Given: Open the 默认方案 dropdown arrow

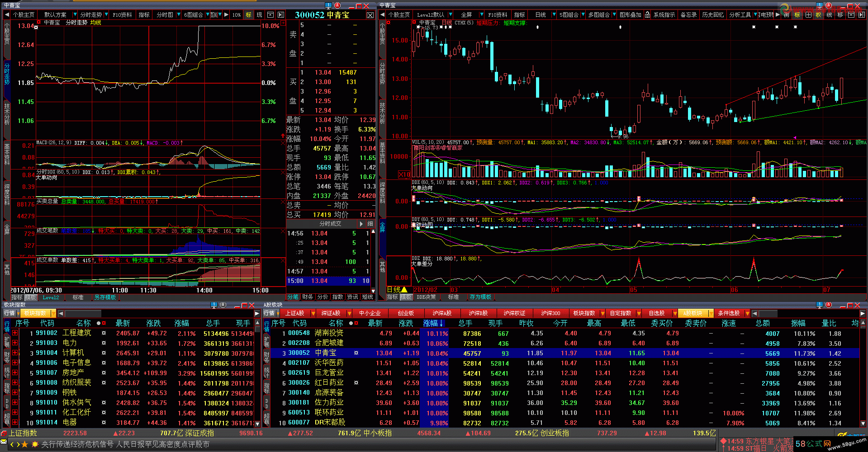Looking at the screenshot, I should coord(75,14).
